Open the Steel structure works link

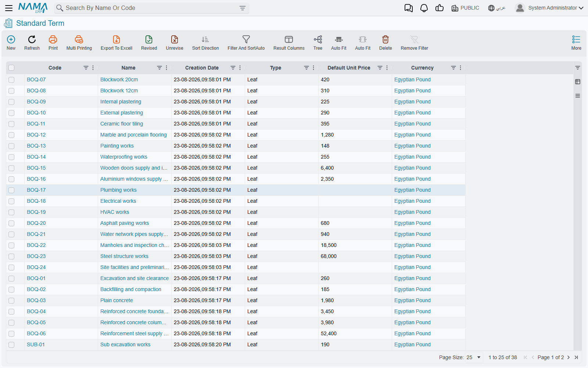(x=124, y=256)
